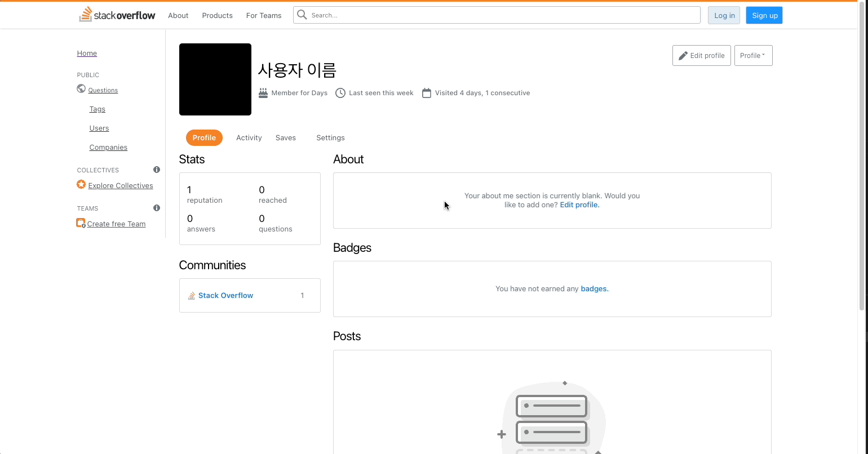
Task: Click the Edit profile button
Action: pyautogui.click(x=702, y=56)
